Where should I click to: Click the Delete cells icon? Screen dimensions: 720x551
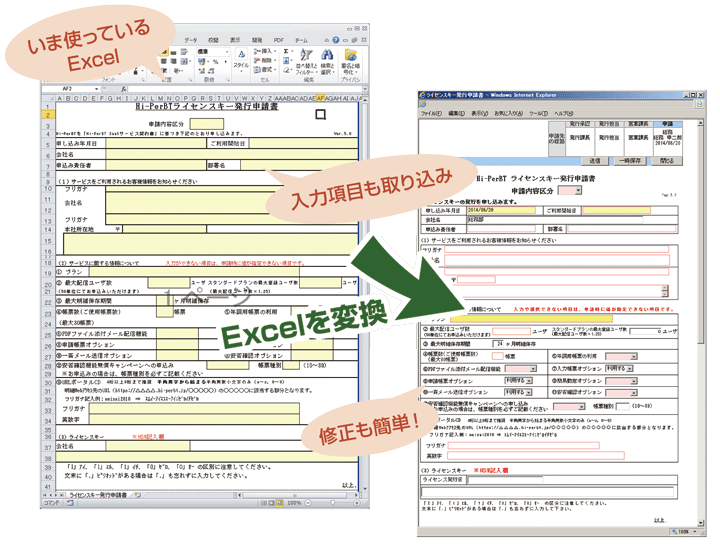tap(257, 60)
